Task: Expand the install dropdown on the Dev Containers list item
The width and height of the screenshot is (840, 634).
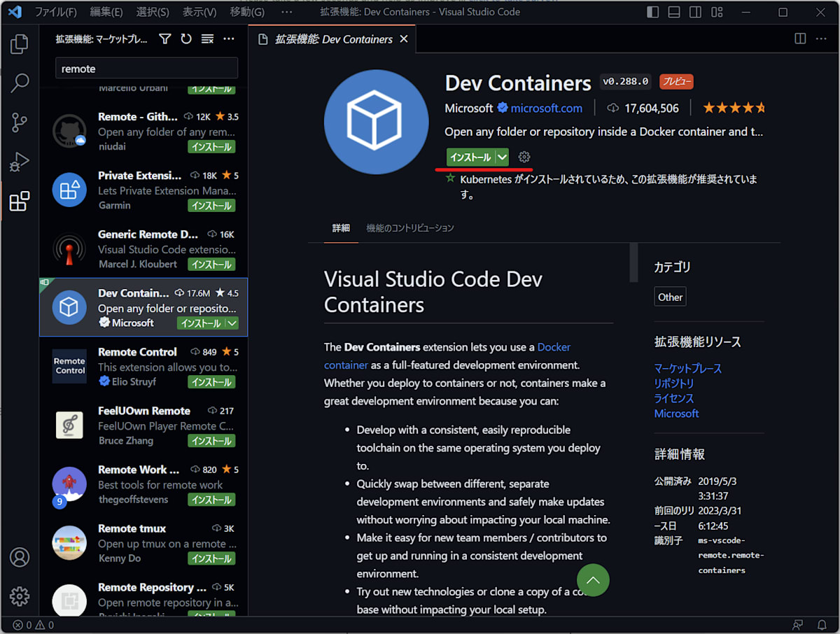Action: pyautogui.click(x=231, y=323)
